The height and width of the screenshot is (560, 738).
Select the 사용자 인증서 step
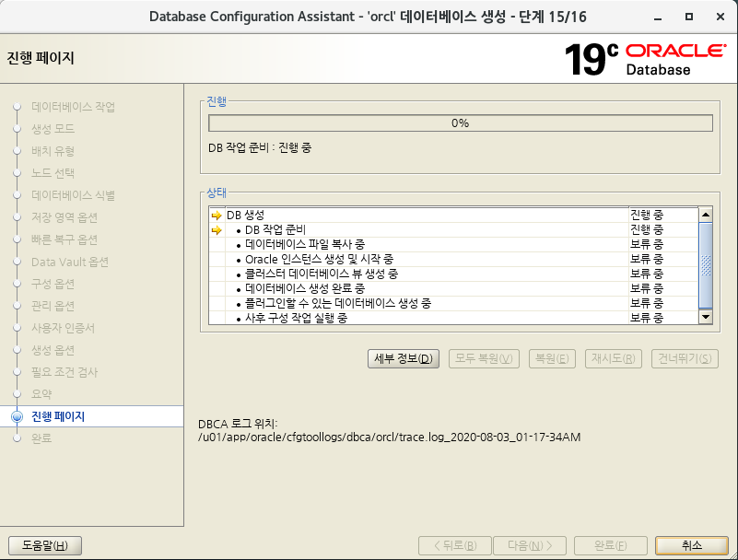pos(63,328)
